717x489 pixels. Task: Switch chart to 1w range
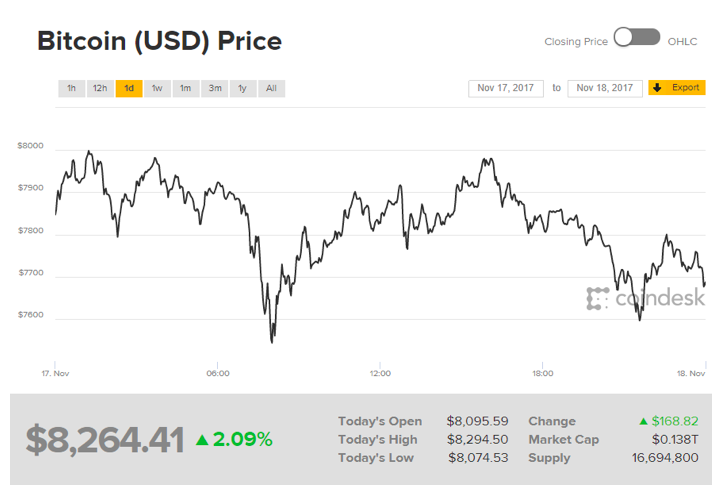coord(157,88)
